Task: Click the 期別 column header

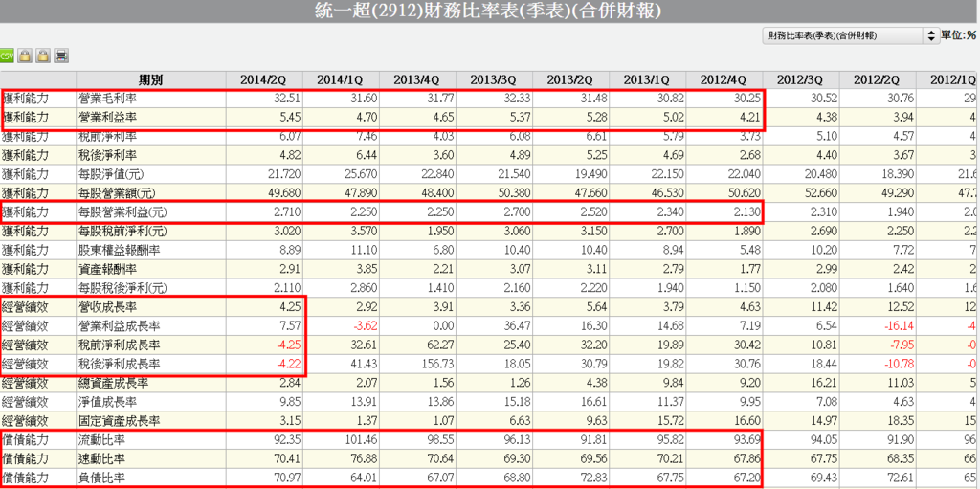Action: (150, 80)
